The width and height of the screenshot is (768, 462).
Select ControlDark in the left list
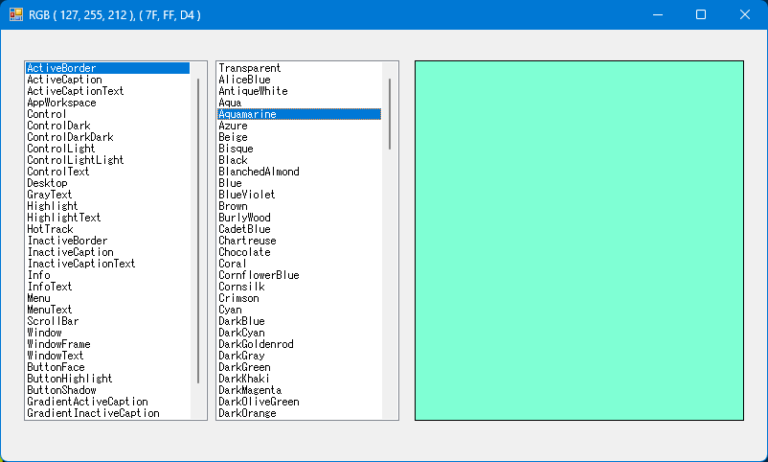click(x=58, y=126)
